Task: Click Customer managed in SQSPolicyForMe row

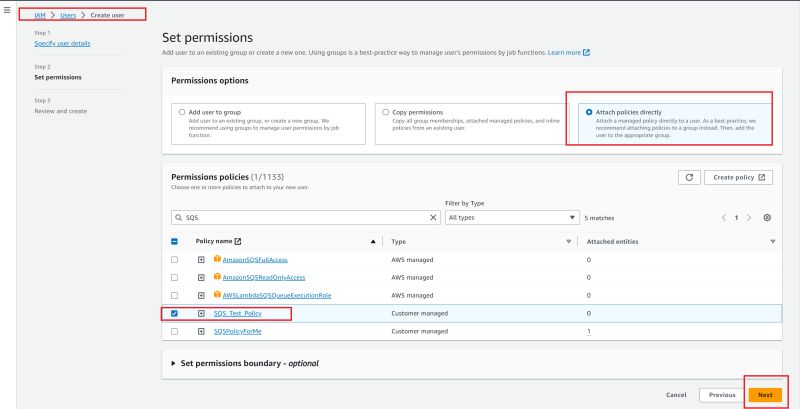Action: click(419, 331)
